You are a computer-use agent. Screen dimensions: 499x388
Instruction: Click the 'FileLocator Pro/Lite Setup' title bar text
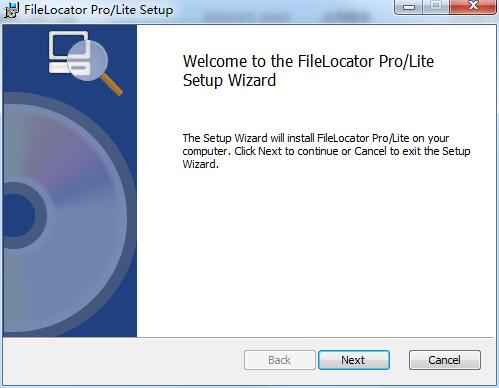click(99, 10)
